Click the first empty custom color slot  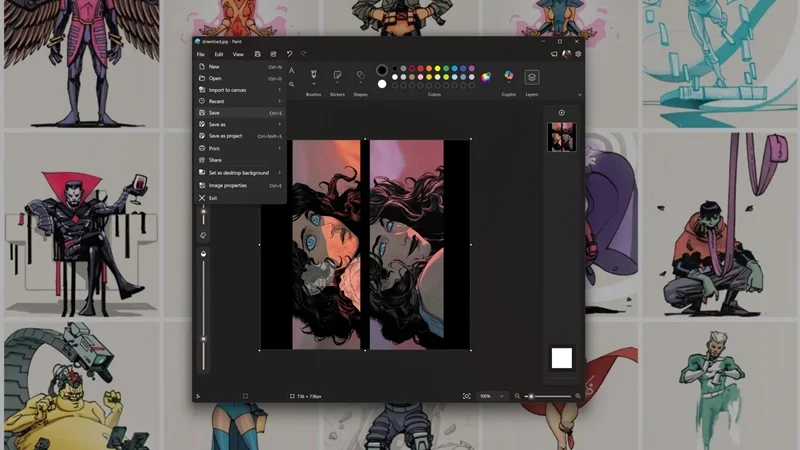[x=394, y=86]
